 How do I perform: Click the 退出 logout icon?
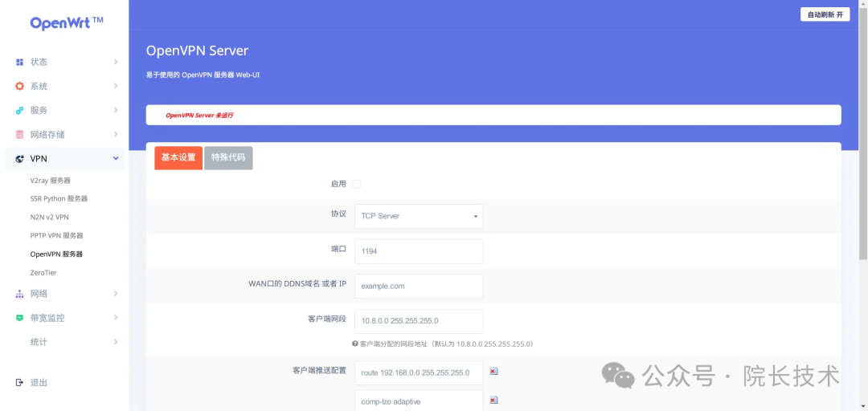(20, 382)
